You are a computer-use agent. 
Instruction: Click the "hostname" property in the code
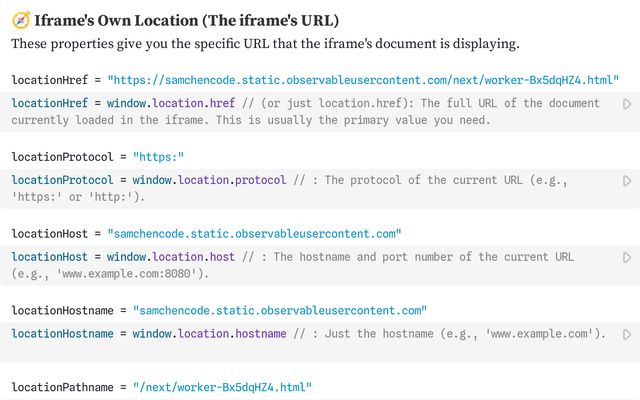tap(261, 333)
